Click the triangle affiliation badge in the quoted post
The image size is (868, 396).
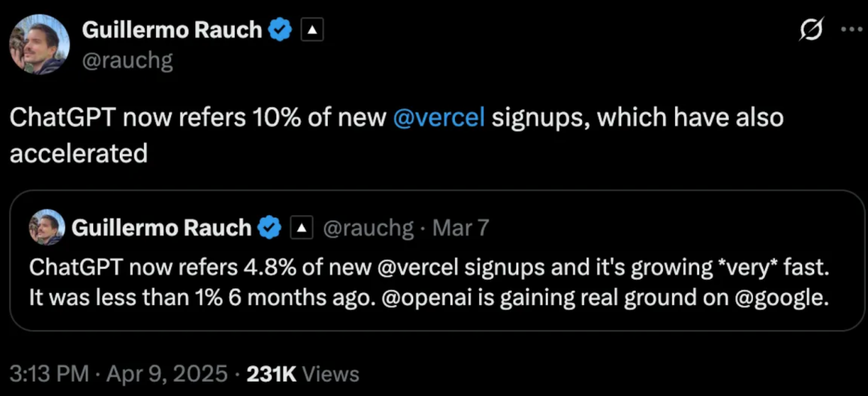point(301,229)
